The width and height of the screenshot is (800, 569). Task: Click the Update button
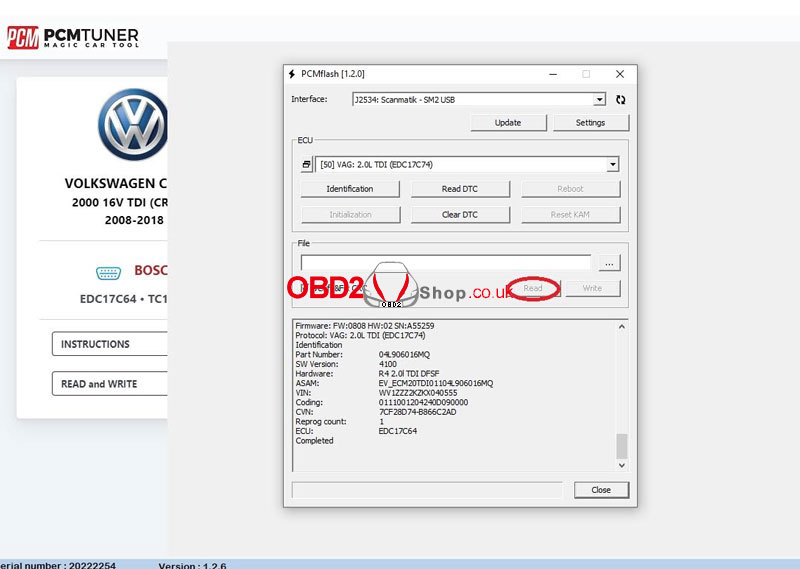[x=508, y=122]
